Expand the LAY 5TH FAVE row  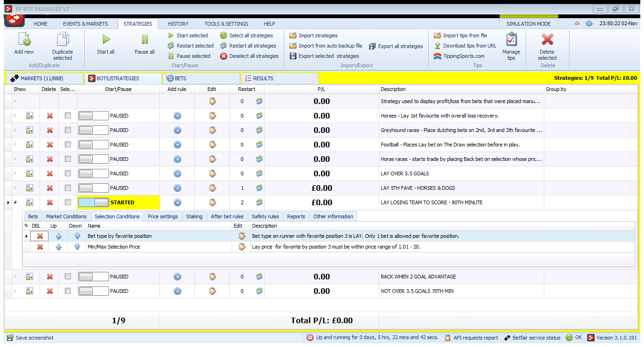pos(15,188)
